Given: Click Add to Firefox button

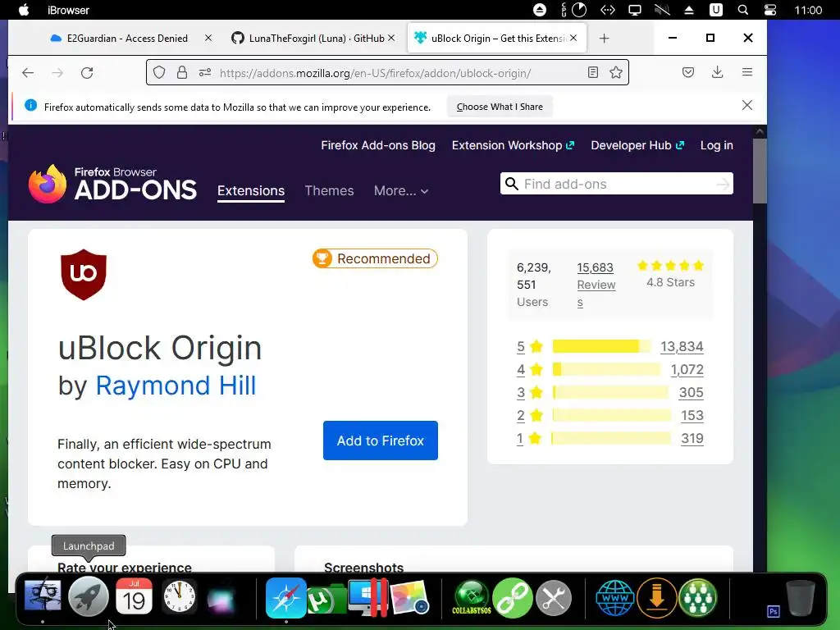Looking at the screenshot, I should click(381, 441).
